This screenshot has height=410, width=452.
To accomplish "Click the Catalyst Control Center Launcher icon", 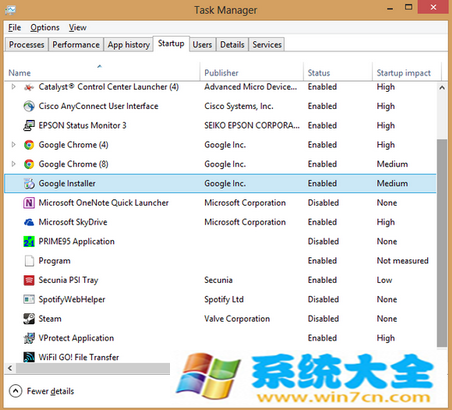I will click(29, 87).
